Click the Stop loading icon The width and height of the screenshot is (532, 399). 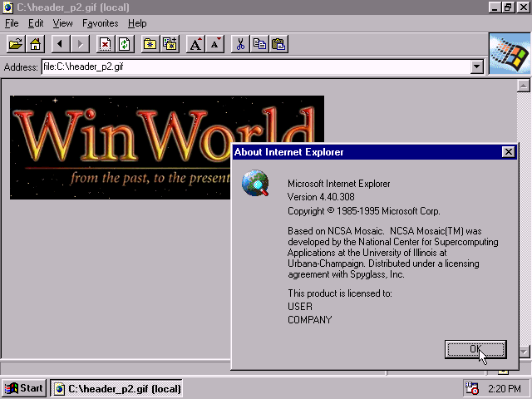click(106, 44)
